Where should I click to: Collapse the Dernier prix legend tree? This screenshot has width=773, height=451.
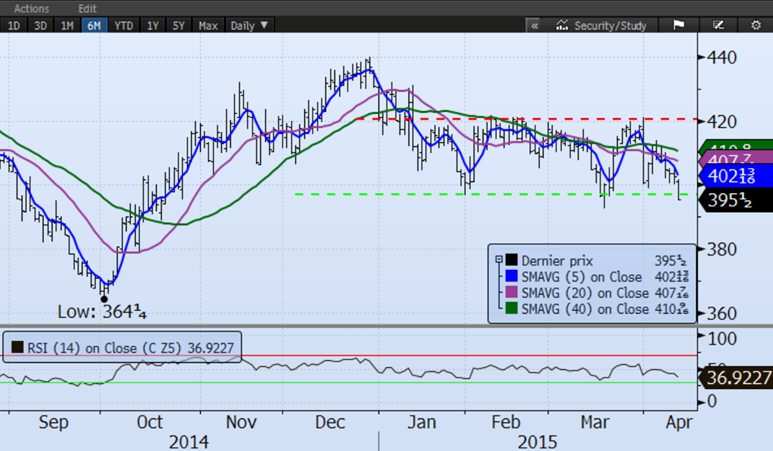(498, 260)
